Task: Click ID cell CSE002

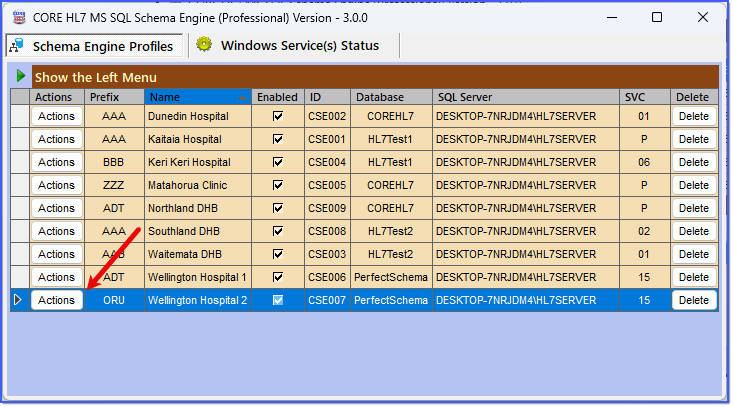Action: pos(327,116)
